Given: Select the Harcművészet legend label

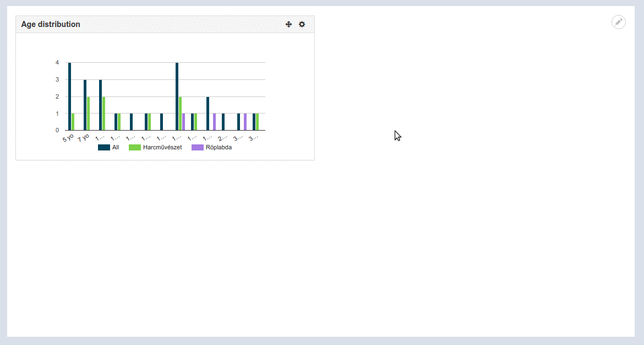Looking at the screenshot, I should click(161, 147).
